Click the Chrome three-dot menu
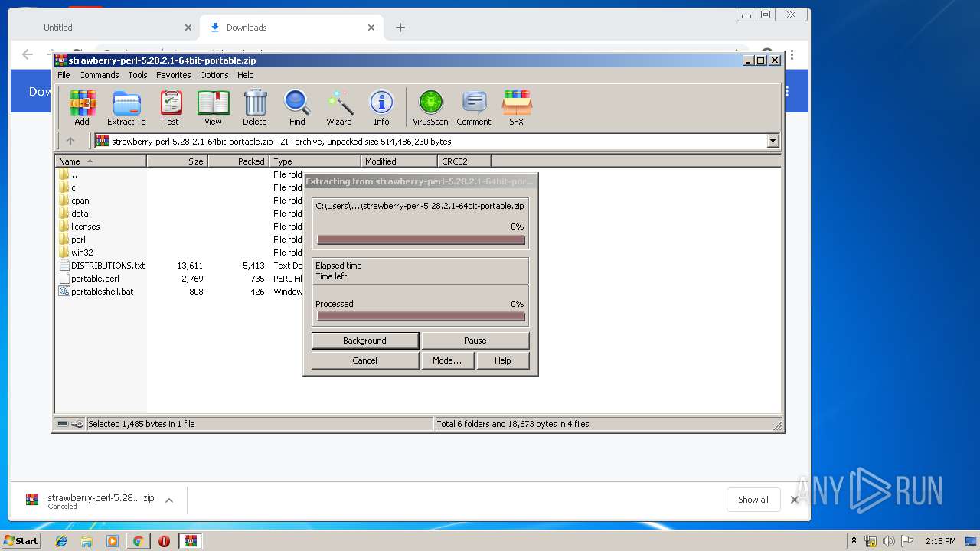The image size is (980, 551). (792, 55)
